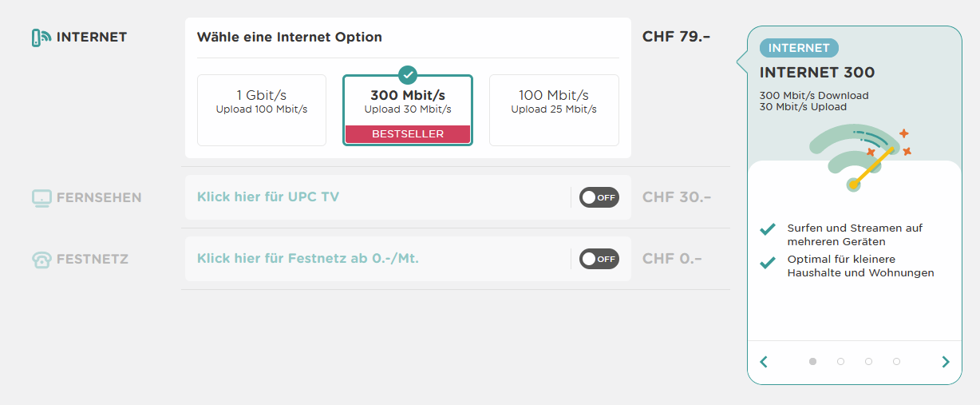980x405 pixels.
Task: Click the checkmark beside Optimal für kleinere Haushalte
Action: (x=768, y=262)
